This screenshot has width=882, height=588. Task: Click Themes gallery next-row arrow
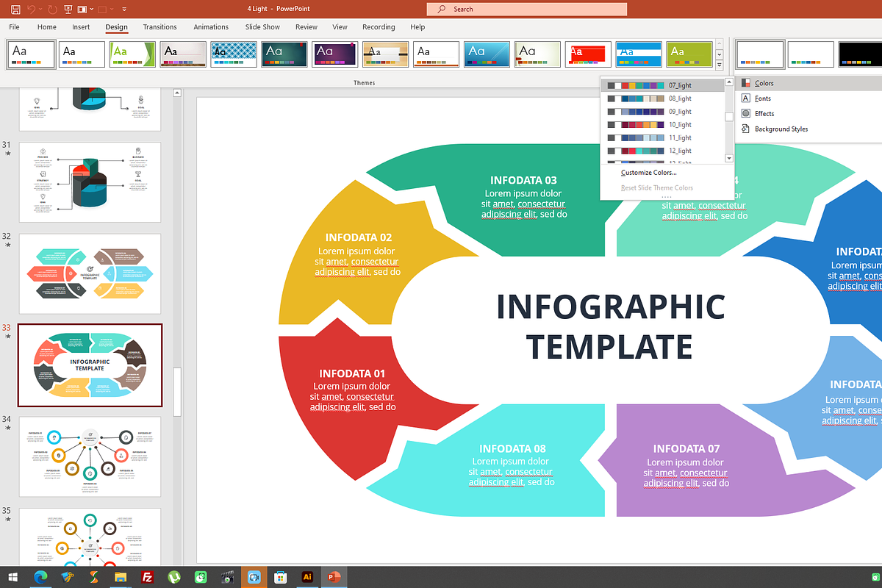tap(720, 55)
